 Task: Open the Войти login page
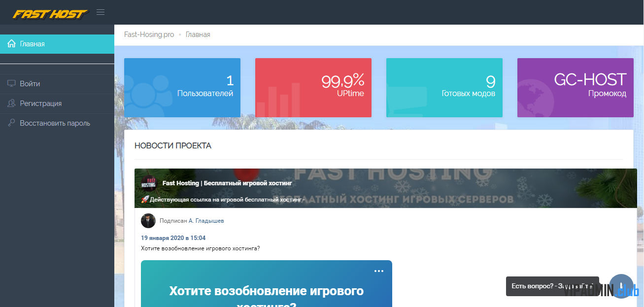[57, 84]
